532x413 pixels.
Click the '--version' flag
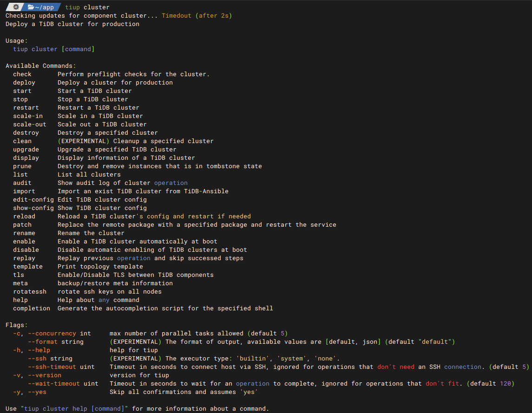45,375
